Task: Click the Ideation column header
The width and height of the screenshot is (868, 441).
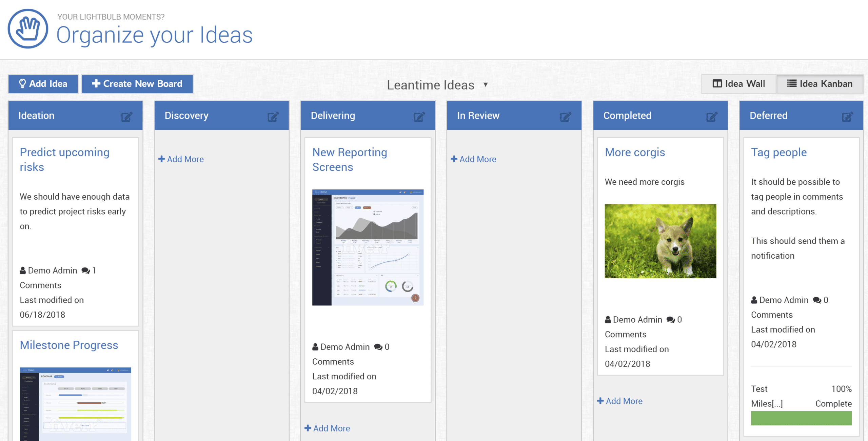Action: (x=75, y=116)
